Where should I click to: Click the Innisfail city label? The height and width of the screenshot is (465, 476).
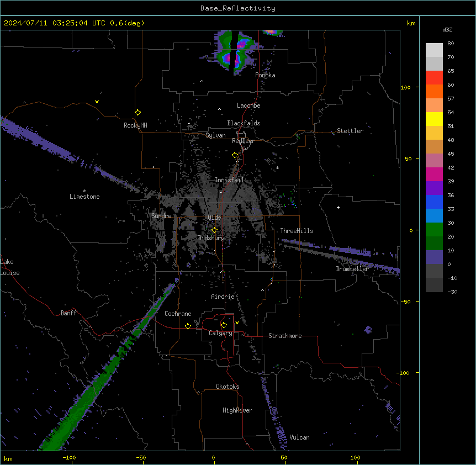(x=229, y=180)
